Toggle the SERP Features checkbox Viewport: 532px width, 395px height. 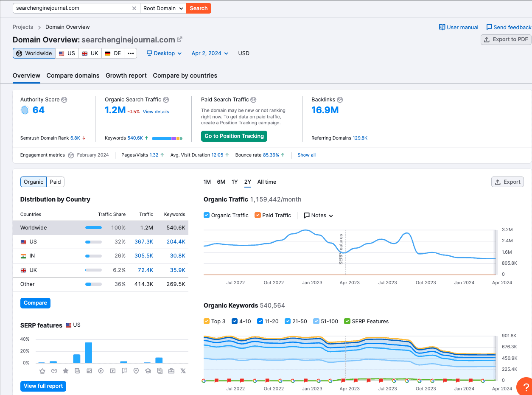[347, 321]
